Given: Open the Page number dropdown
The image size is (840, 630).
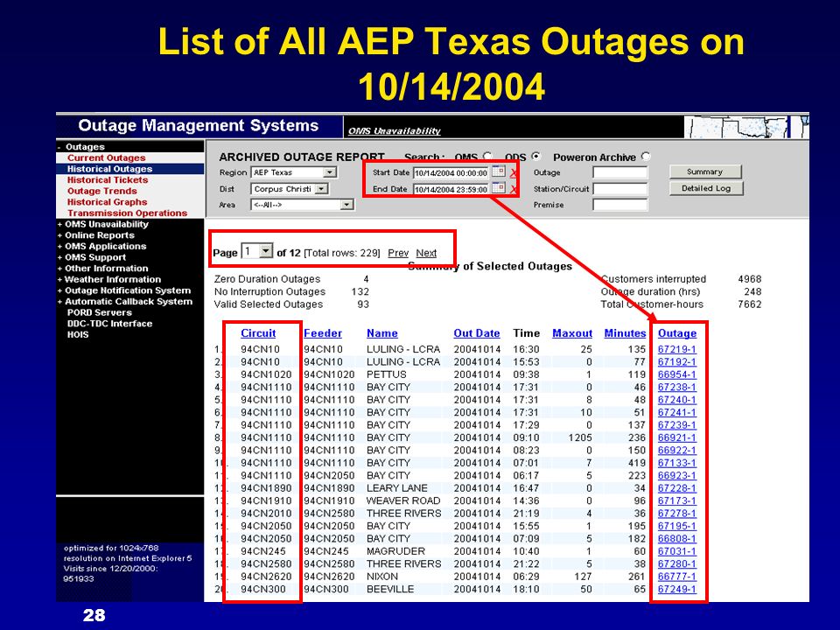Looking at the screenshot, I should (x=257, y=251).
